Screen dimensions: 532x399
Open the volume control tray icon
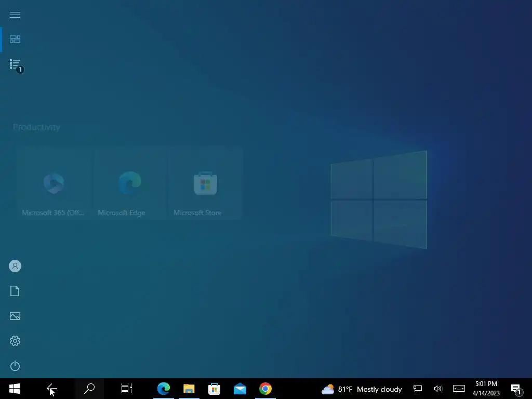438,389
